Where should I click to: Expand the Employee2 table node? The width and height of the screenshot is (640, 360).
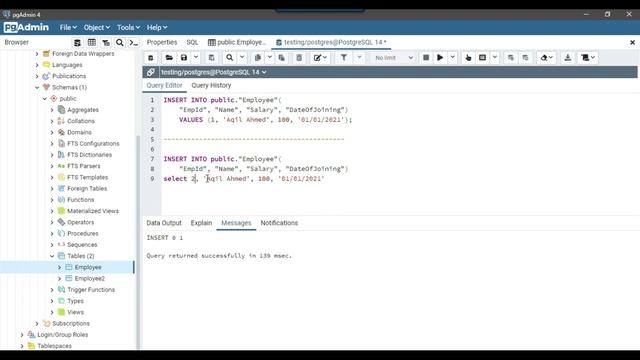tap(60, 278)
